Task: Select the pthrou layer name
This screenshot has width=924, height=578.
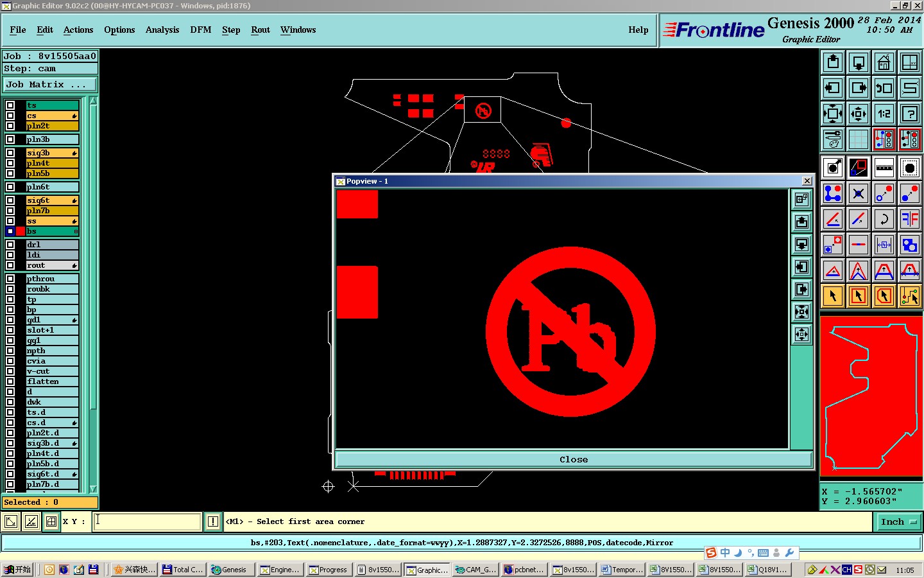Action: (52, 279)
